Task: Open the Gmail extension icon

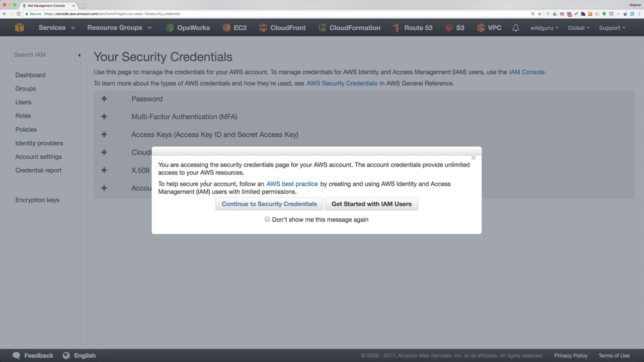Action: tap(562, 14)
